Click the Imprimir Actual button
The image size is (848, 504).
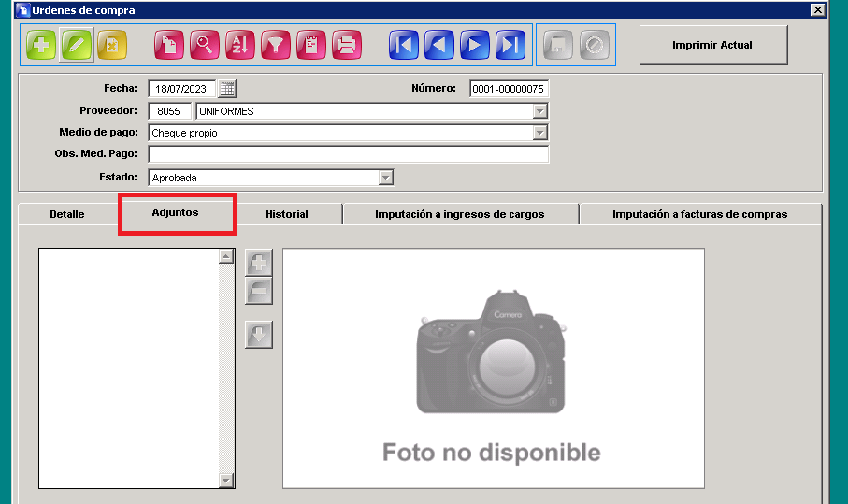(x=712, y=45)
